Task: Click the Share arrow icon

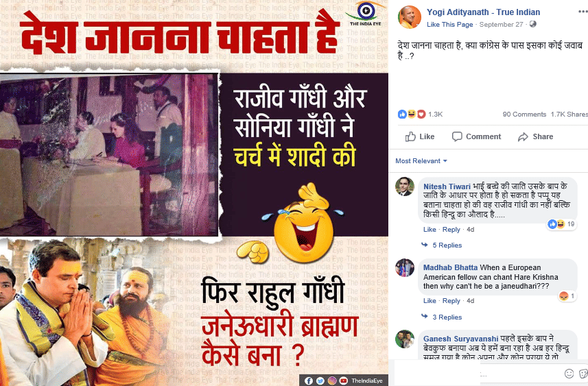Action: click(523, 137)
